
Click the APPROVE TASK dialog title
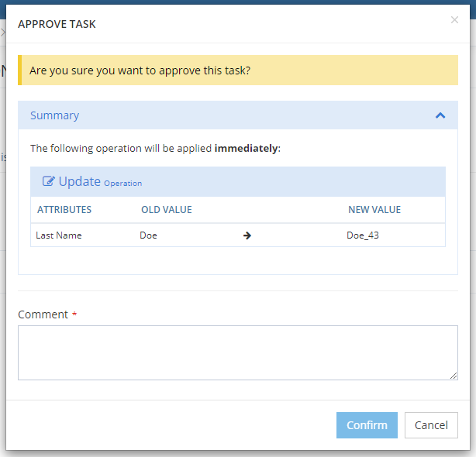pyautogui.click(x=57, y=24)
